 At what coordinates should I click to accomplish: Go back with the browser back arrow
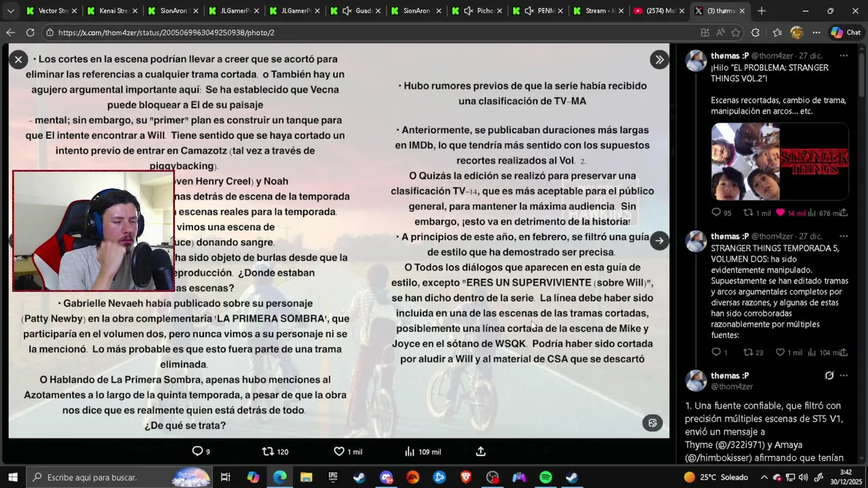[10, 33]
